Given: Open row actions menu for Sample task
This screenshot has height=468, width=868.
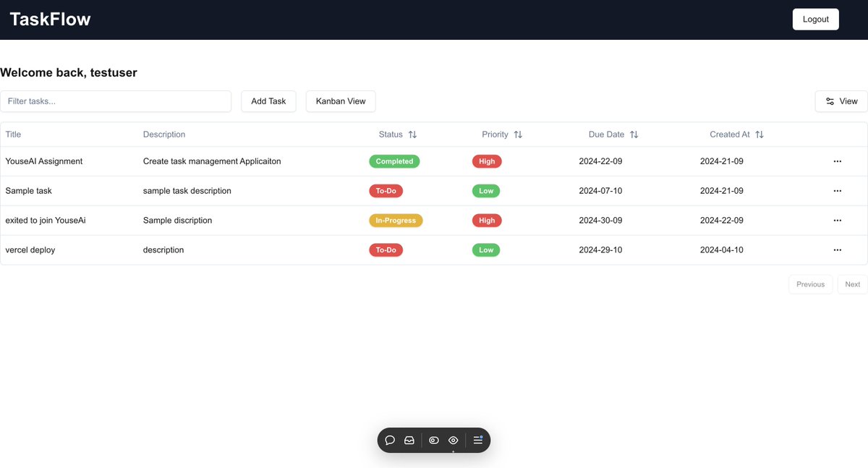Looking at the screenshot, I should tap(837, 191).
